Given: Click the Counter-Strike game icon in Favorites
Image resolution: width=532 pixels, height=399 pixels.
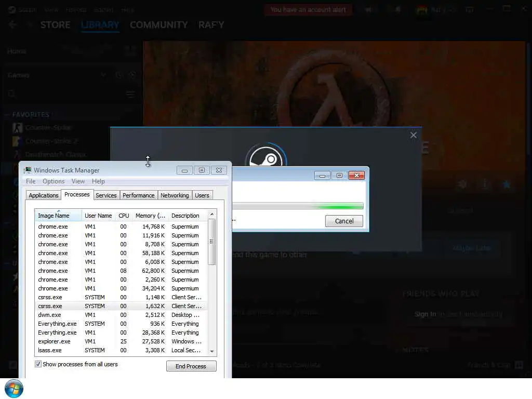Looking at the screenshot, I should pos(17,128).
